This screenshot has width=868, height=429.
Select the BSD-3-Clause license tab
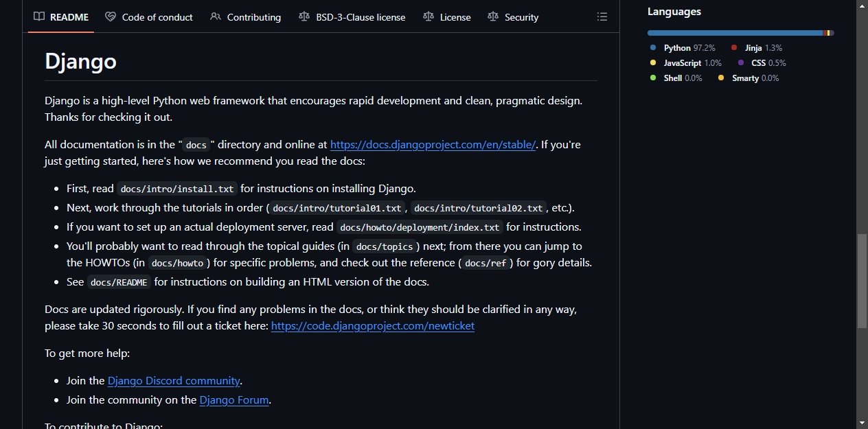[x=352, y=17]
